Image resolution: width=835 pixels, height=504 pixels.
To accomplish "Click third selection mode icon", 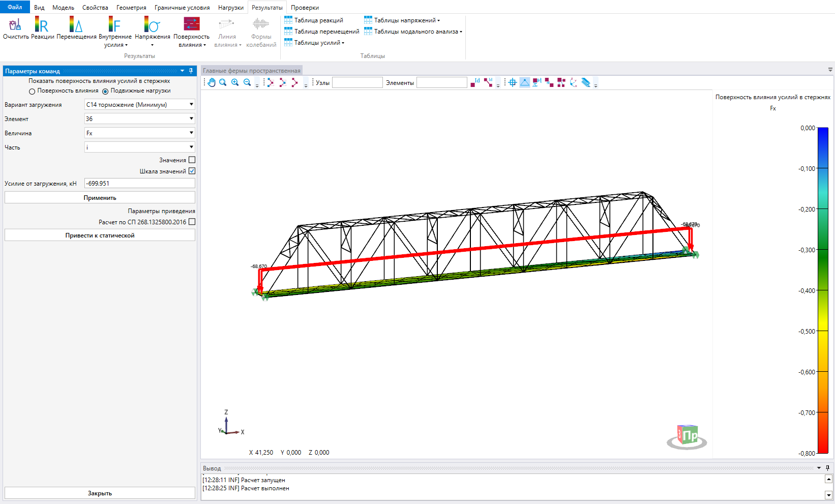I will tap(294, 82).
